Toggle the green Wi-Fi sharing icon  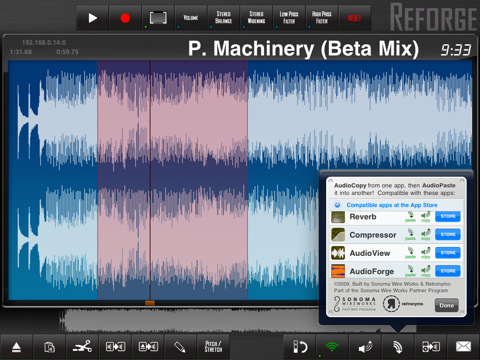click(332, 347)
